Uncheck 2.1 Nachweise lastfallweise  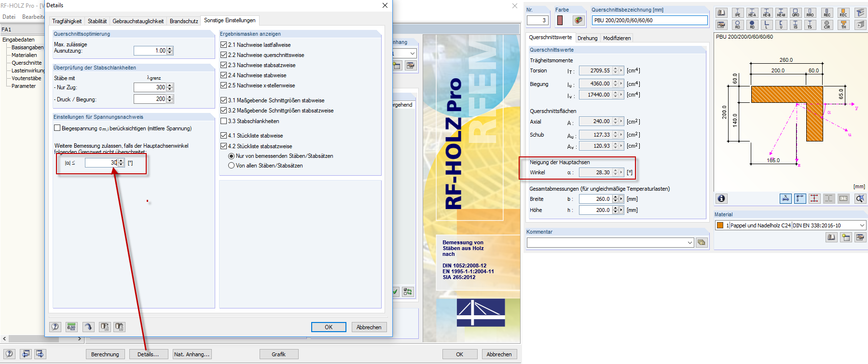coord(223,45)
